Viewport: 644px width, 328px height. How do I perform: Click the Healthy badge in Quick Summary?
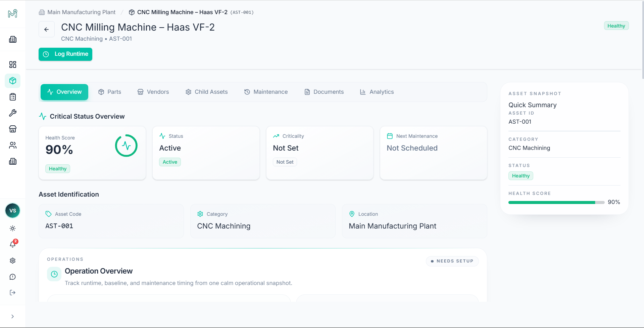[x=521, y=176]
